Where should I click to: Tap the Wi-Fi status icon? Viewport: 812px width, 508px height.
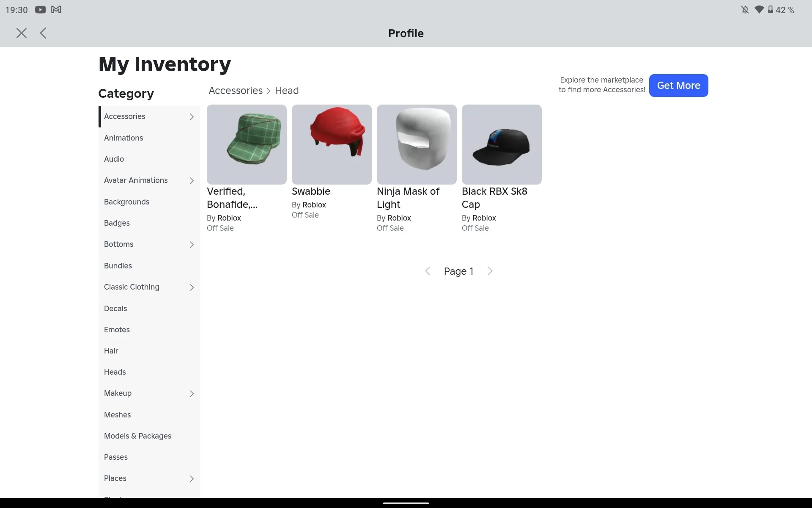click(759, 10)
